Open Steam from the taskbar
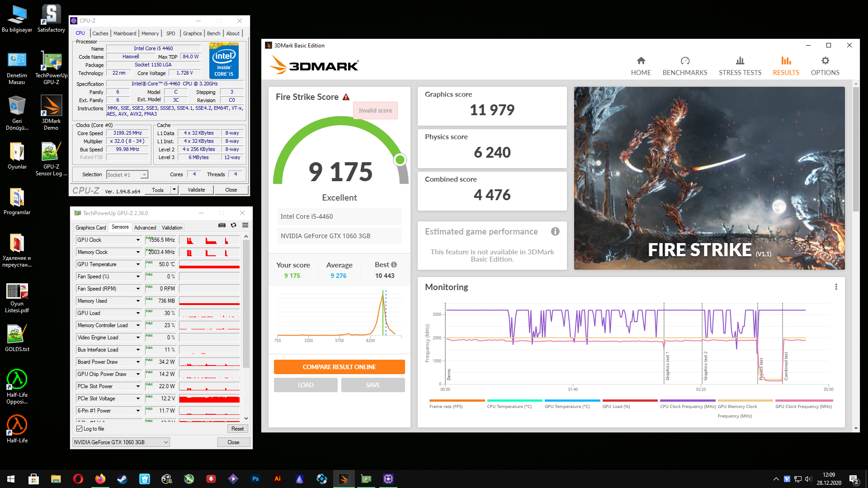This screenshot has height=488, width=868. pyautogui.click(x=122, y=479)
